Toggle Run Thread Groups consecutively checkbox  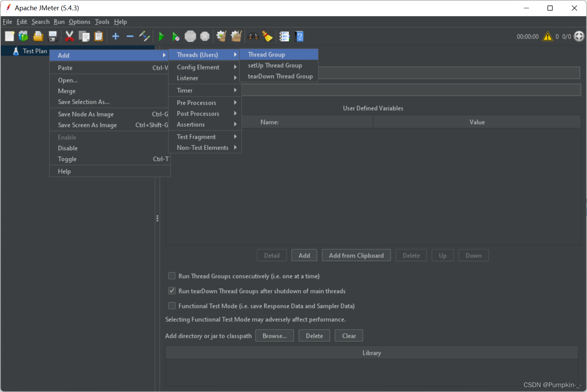click(x=172, y=276)
